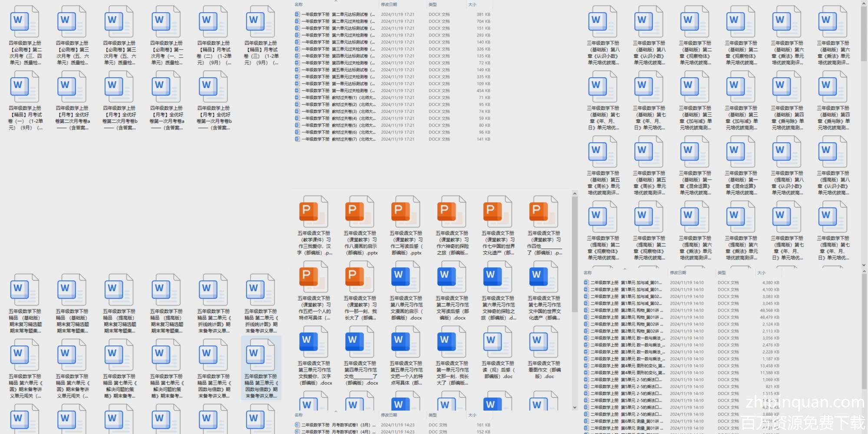Screen dimensions: 868x434
Task: Sort 一年级数学下册 list by 类型 column
Action: pos(433,4)
